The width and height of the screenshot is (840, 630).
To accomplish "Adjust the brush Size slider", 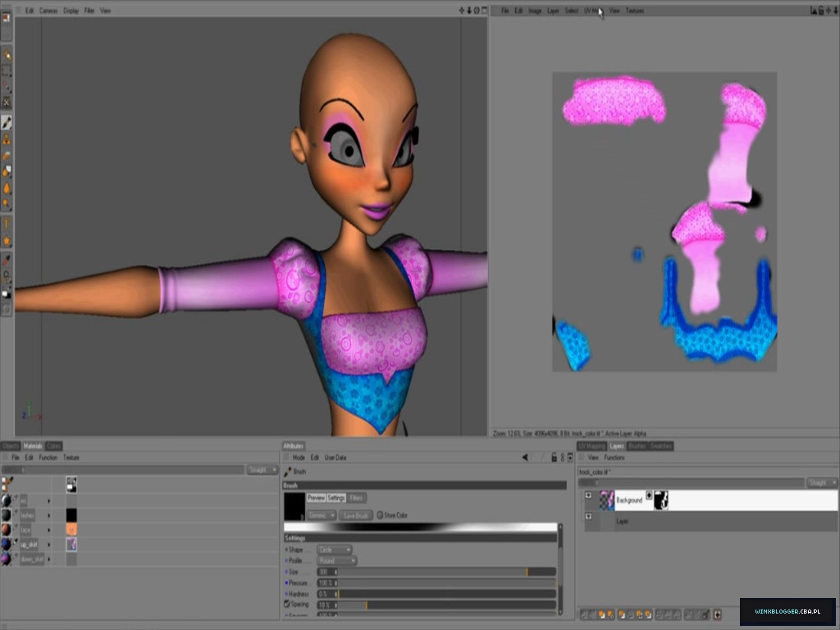I will (447, 572).
